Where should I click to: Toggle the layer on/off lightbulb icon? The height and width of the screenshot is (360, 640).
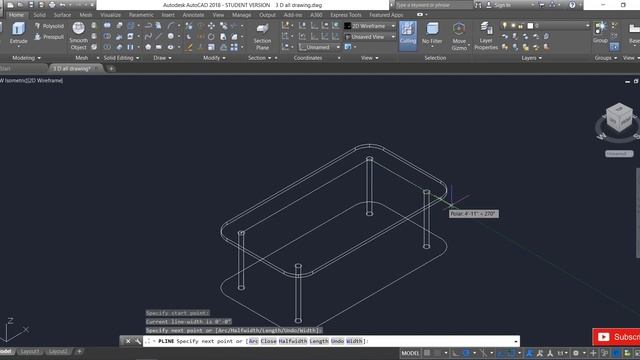pyautogui.click(x=505, y=25)
